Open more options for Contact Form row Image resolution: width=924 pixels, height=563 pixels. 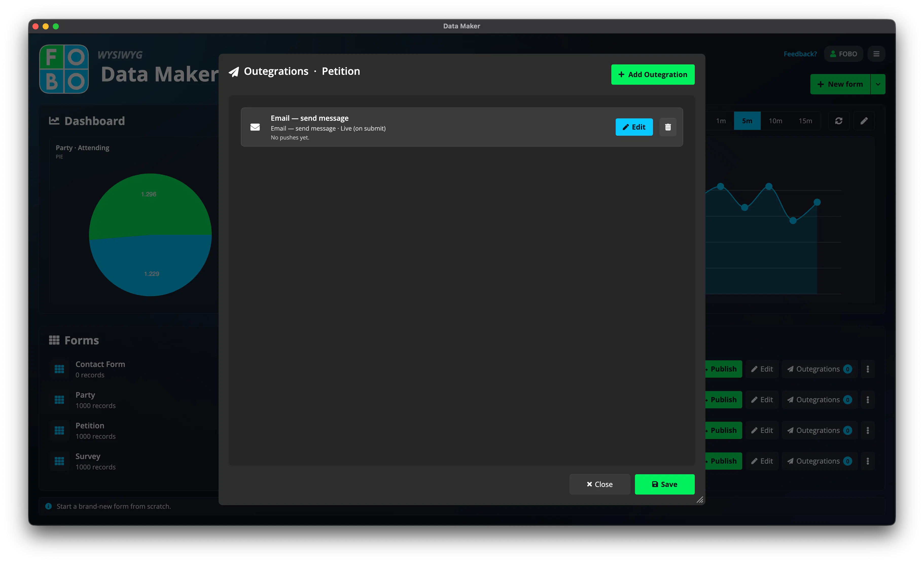pos(867,369)
